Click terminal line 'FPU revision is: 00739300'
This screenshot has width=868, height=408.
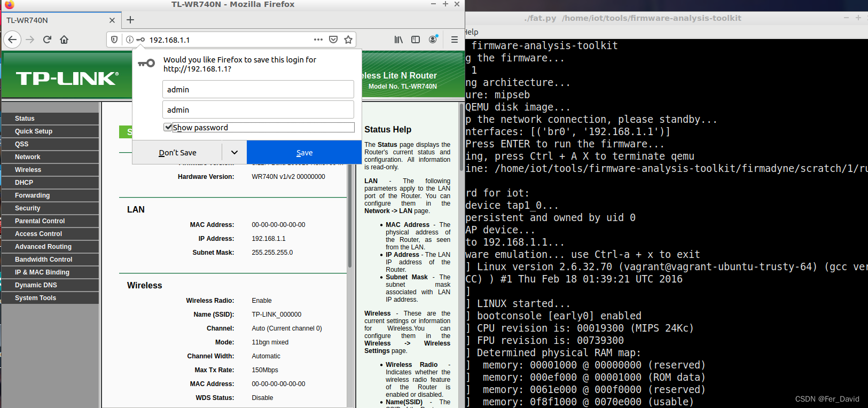[x=550, y=341]
